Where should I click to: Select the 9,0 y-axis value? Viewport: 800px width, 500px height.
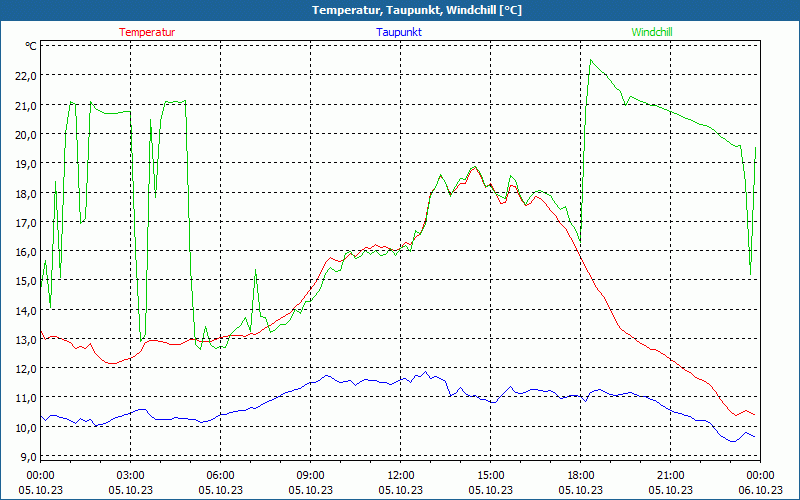pyautogui.click(x=29, y=456)
